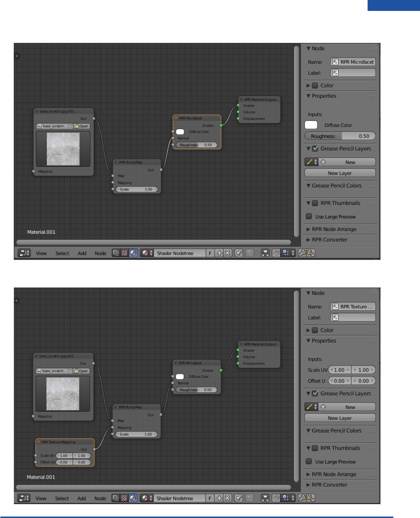This screenshot has width=420, height=518.
Task: Click the go to parent nodetree arrow in upper toolbar
Action: [x=250, y=253]
